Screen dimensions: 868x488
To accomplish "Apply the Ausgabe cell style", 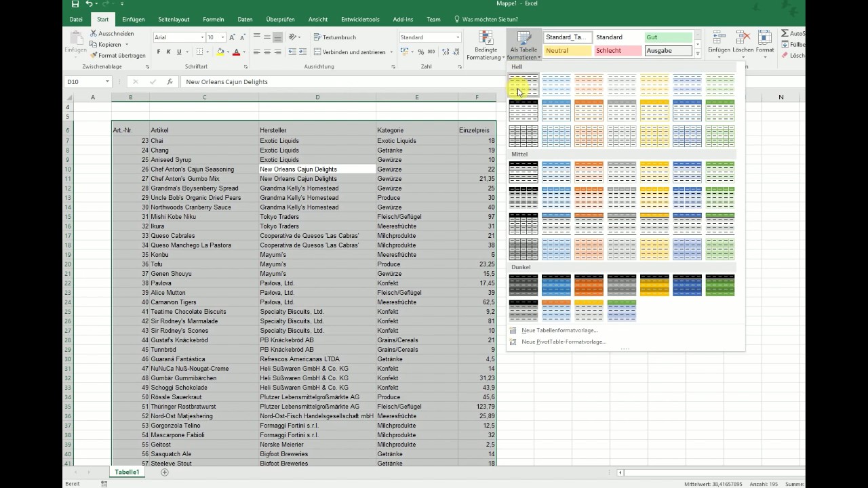I will (669, 51).
